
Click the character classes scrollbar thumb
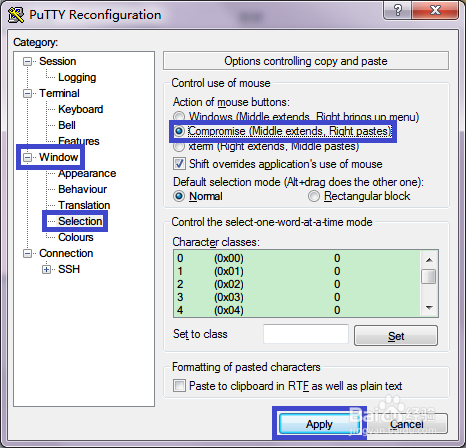tap(429, 276)
